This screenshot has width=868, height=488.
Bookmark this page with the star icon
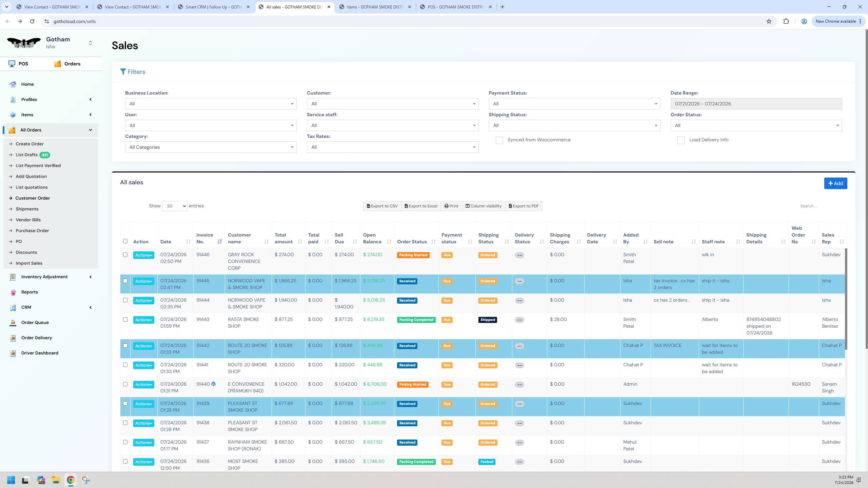click(x=769, y=21)
